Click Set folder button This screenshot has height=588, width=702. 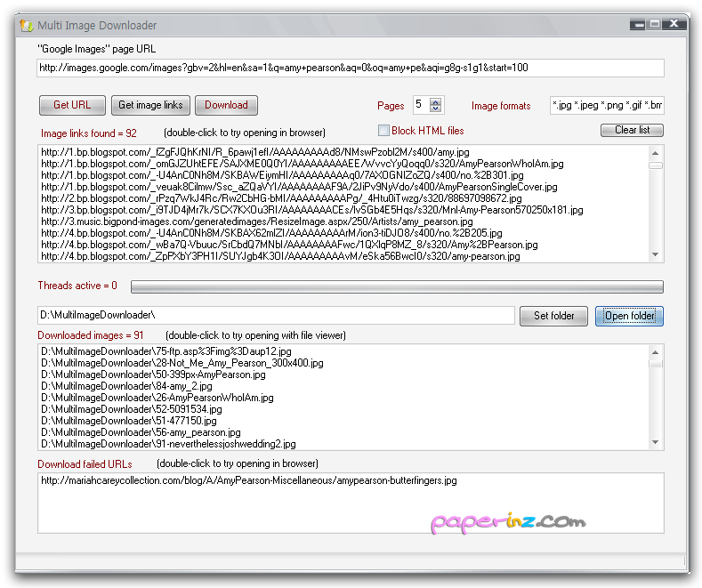click(x=553, y=316)
